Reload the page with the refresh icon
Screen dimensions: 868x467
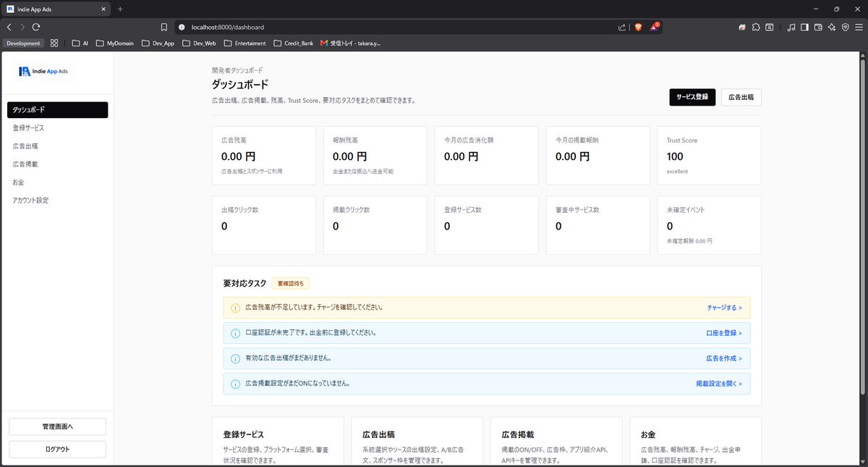click(x=35, y=27)
